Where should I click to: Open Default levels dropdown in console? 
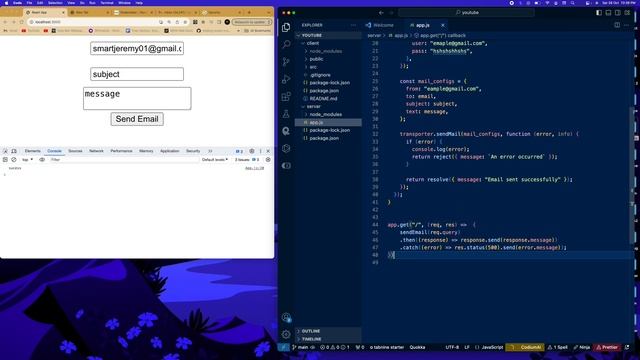tap(215, 160)
